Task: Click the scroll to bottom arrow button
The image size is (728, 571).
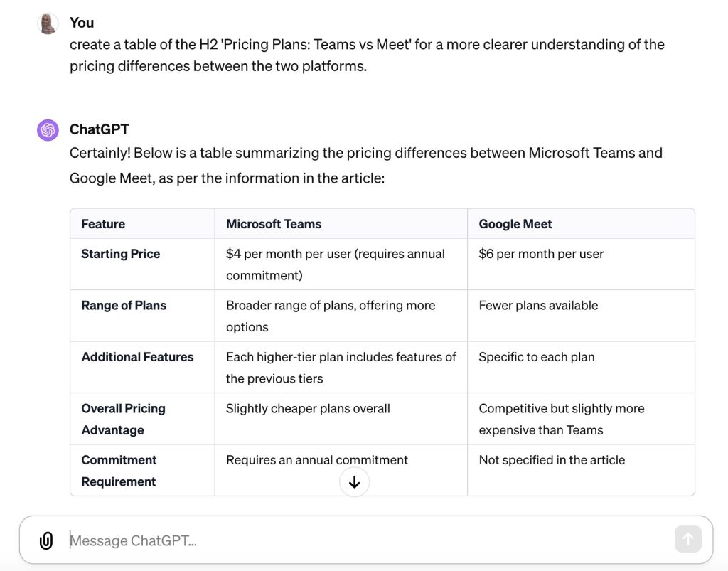Action: pos(354,482)
